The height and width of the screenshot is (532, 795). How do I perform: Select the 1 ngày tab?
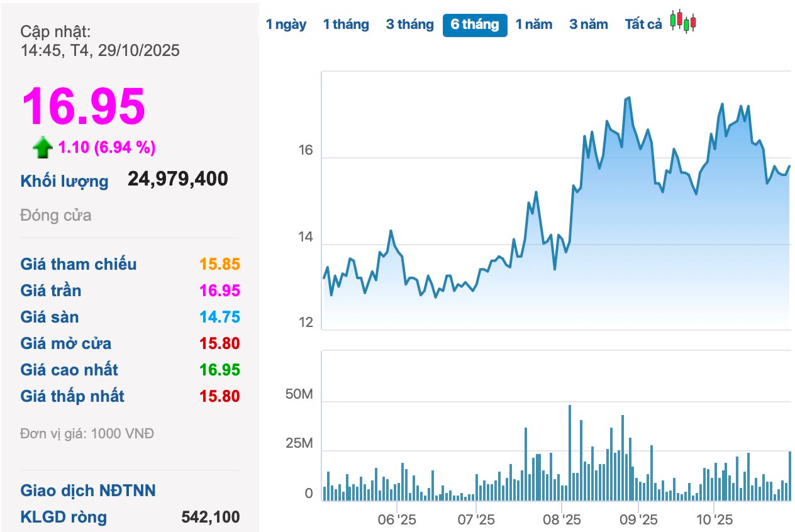pyautogui.click(x=286, y=25)
